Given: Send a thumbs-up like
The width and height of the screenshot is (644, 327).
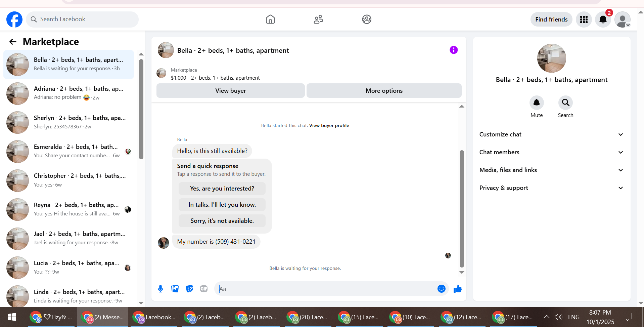Looking at the screenshot, I should tap(457, 289).
